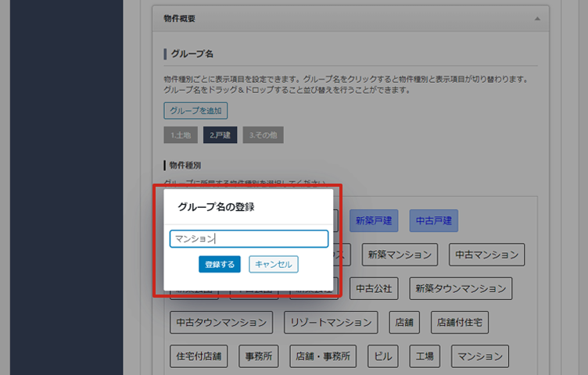Image resolution: width=588 pixels, height=375 pixels.
Task: Click the グループを追加 button
Action: click(x=195, y=110)
